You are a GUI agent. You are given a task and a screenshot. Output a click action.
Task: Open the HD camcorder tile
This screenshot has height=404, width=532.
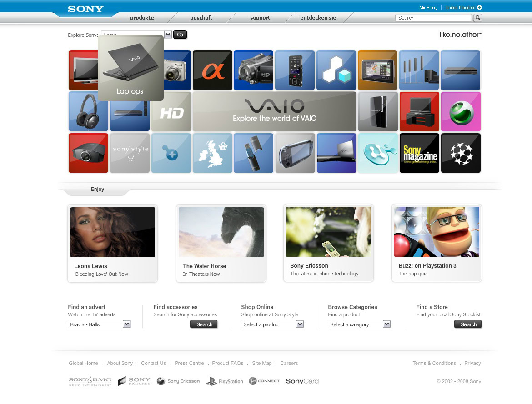coord(253,70)
